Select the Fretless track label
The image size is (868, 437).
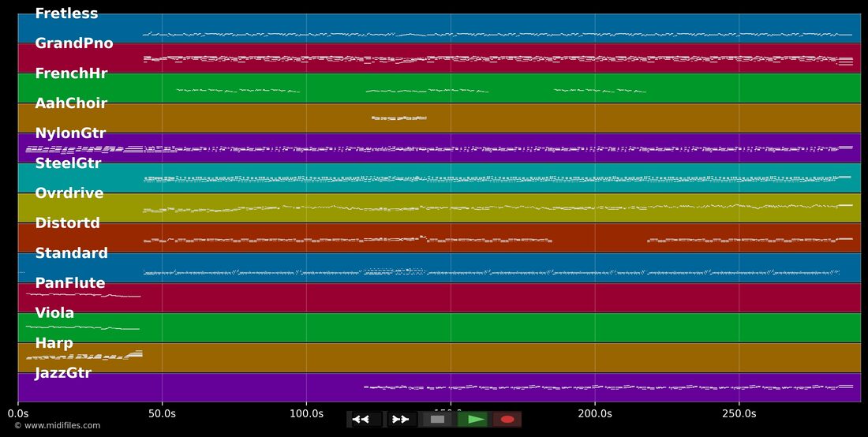pyautogui.click(x=66, y=13)
